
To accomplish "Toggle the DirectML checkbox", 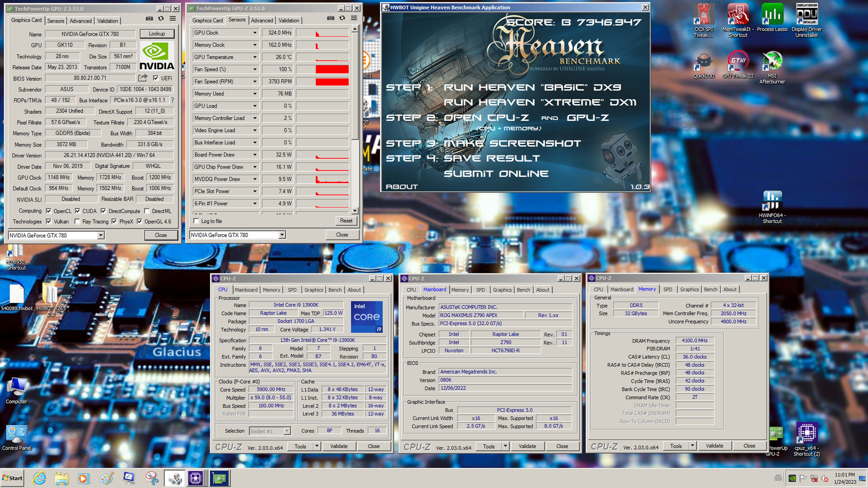I will [x=146, y=211].
